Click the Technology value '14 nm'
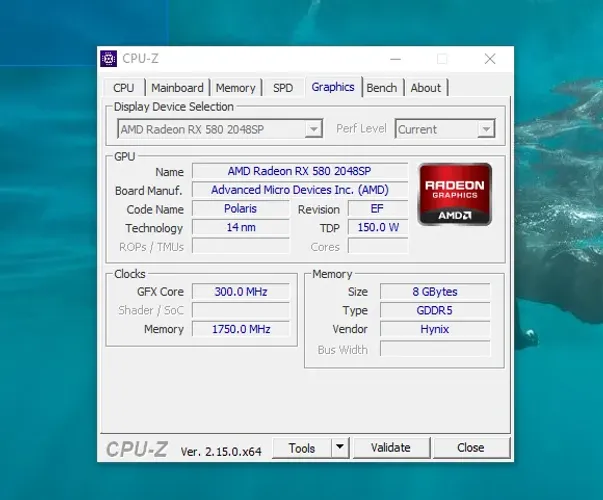 point(241,227)
